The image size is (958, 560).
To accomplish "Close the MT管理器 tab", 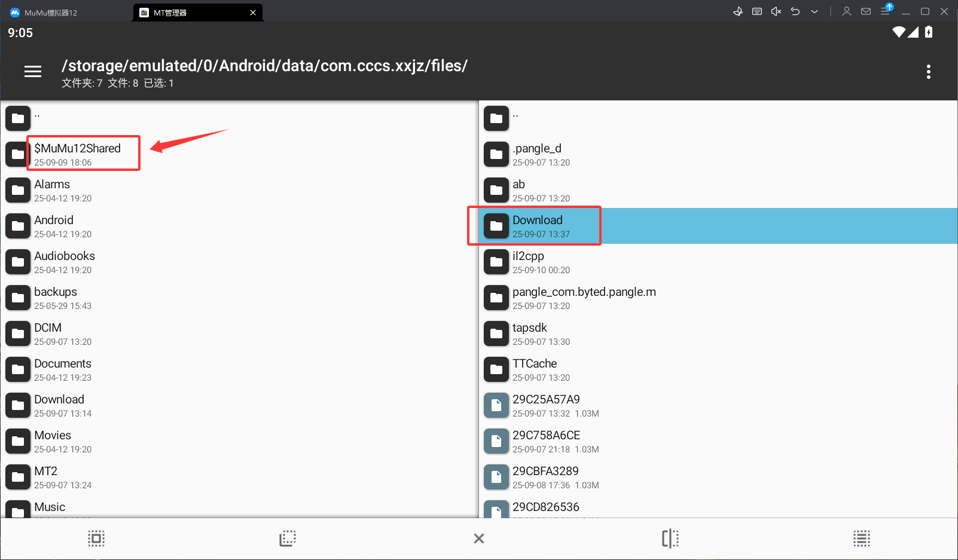I will click(253, 13).
